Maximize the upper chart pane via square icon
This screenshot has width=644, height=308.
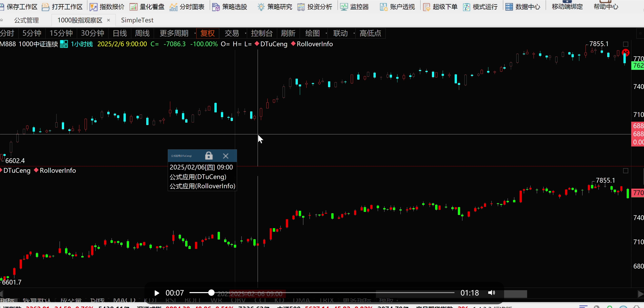pos(626,44)
